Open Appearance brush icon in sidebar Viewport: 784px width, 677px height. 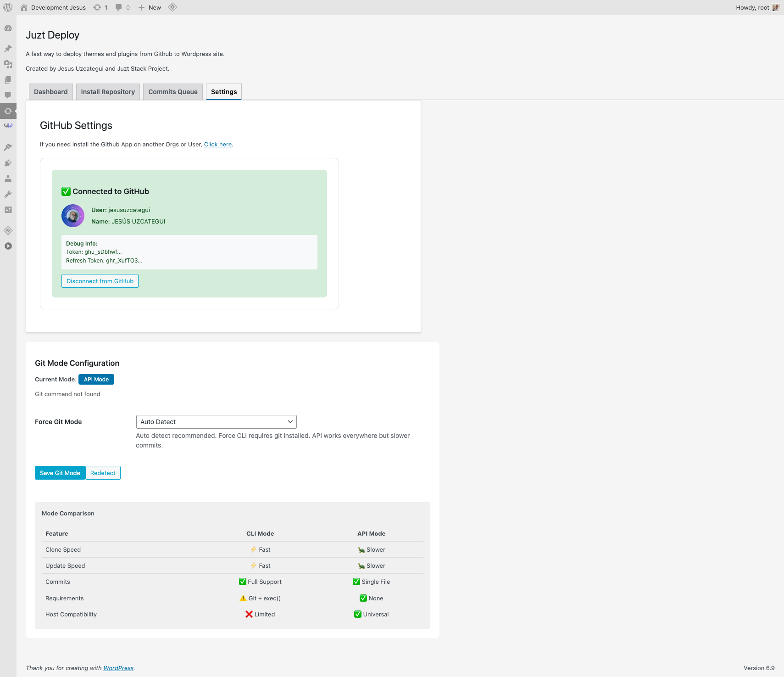8,147
